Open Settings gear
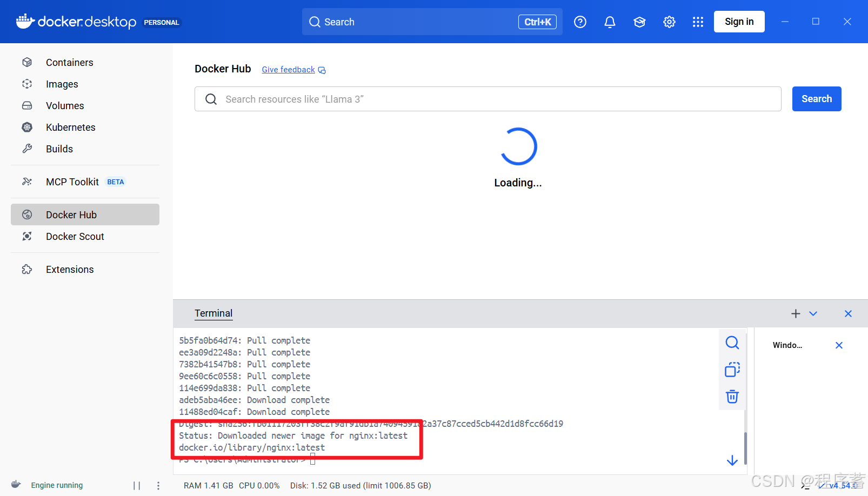Screen dimensions: 868x496 669,22
